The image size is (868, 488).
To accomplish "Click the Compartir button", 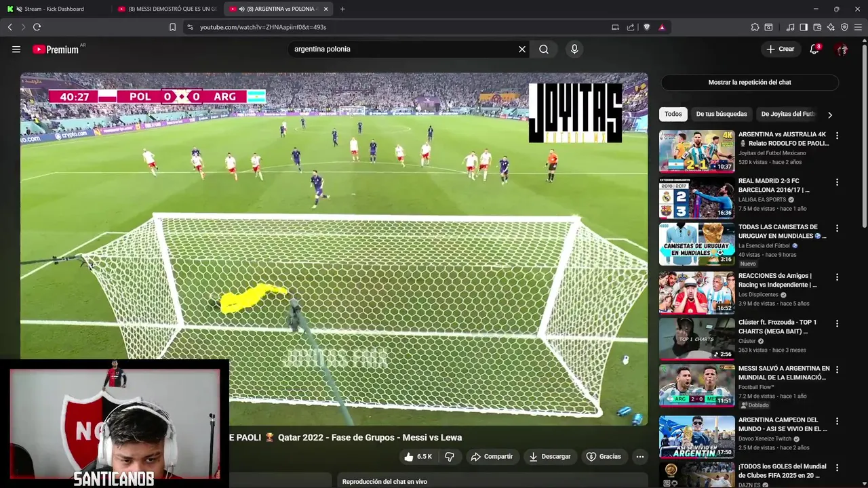I will click(492, 457).
